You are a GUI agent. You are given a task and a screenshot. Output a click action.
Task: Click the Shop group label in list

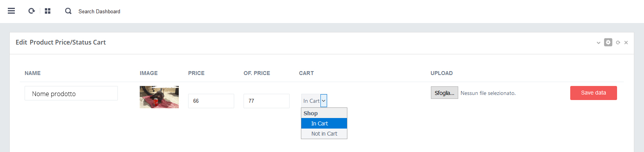[311, 113]
